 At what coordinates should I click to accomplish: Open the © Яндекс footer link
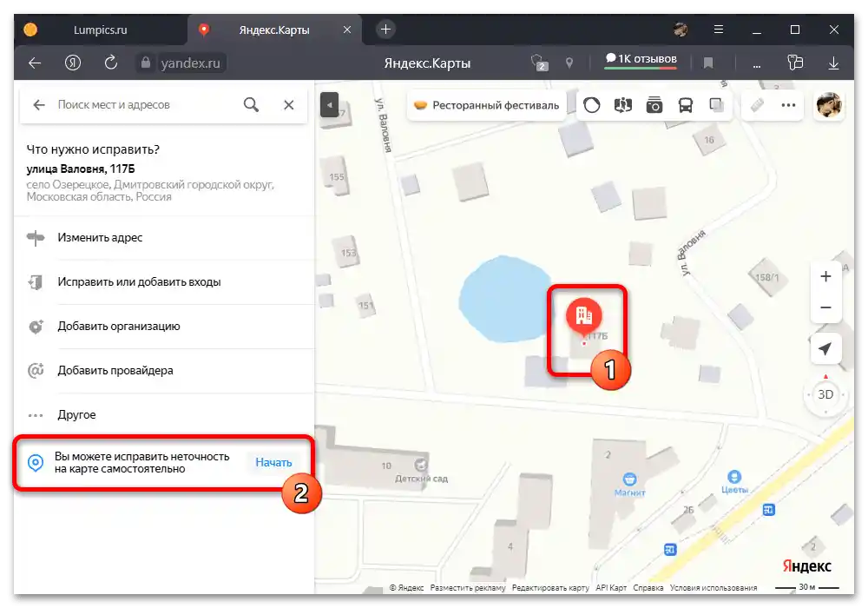click(x=406, y=588)
